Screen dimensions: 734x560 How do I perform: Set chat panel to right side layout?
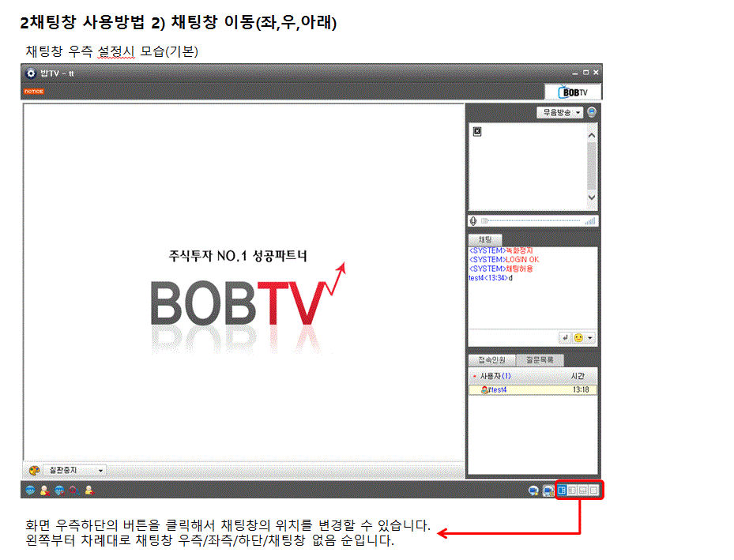(x=562, y=490)
